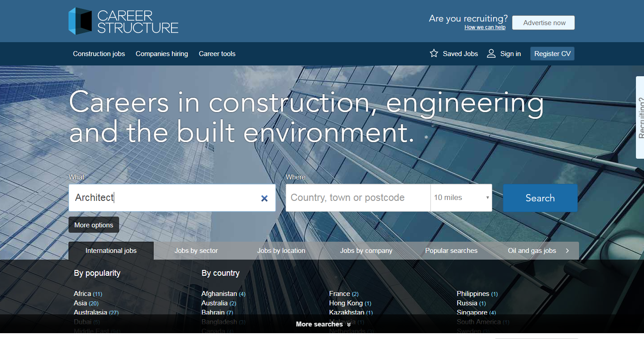
Task: Expand the More searches chevron
Action: click(x=348, y=324)
